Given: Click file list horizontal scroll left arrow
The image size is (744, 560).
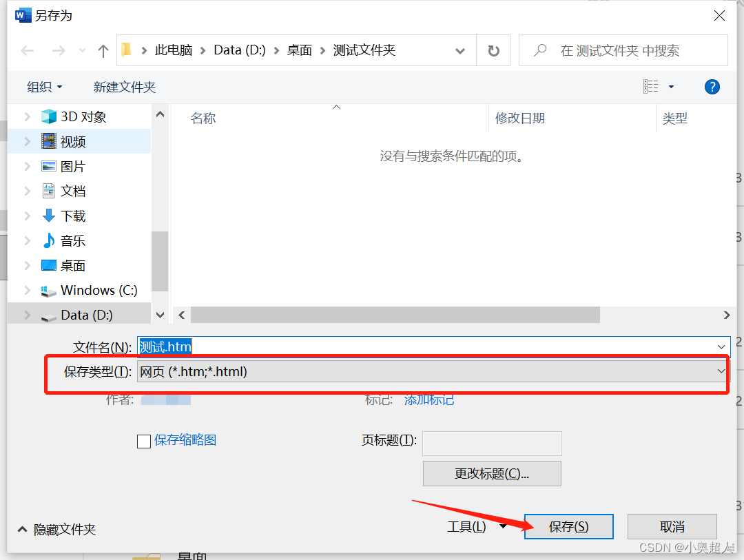Looking at the screenshot, I should click(182, 315).
